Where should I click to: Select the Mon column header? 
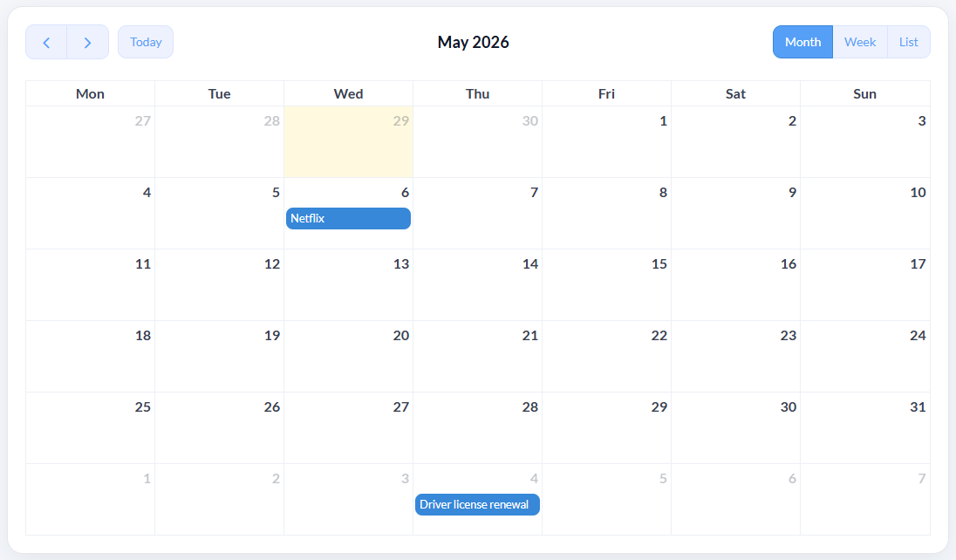coord(90,94)
